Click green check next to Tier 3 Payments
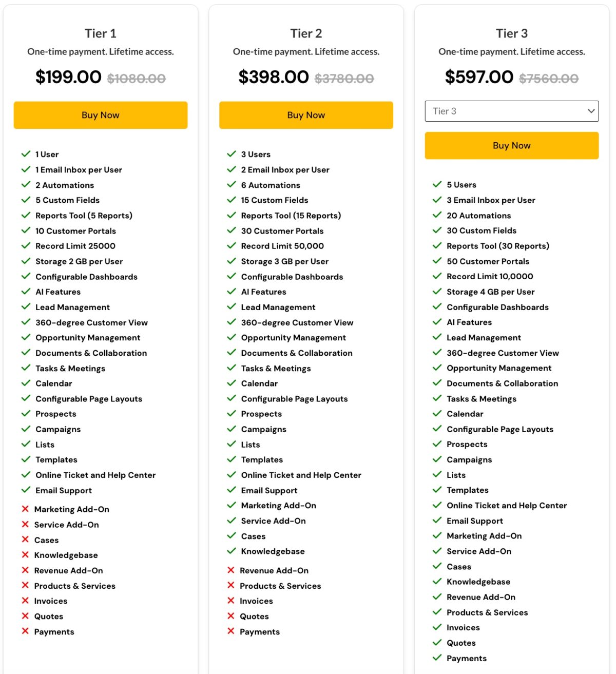Viewport: 616px width, 674px height. (x=437, y=658)
